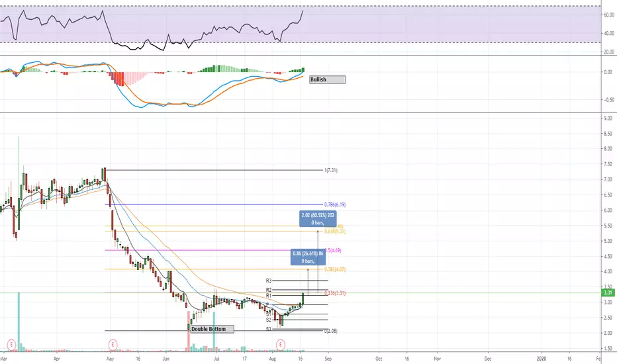Click the R2 pivot resistance label

(269, 290)
